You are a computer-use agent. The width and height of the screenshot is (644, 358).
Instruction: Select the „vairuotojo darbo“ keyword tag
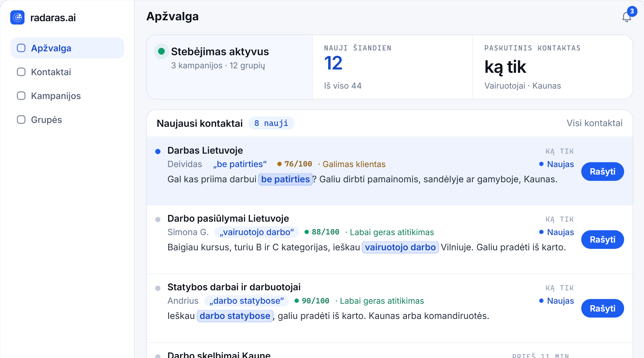257,232
